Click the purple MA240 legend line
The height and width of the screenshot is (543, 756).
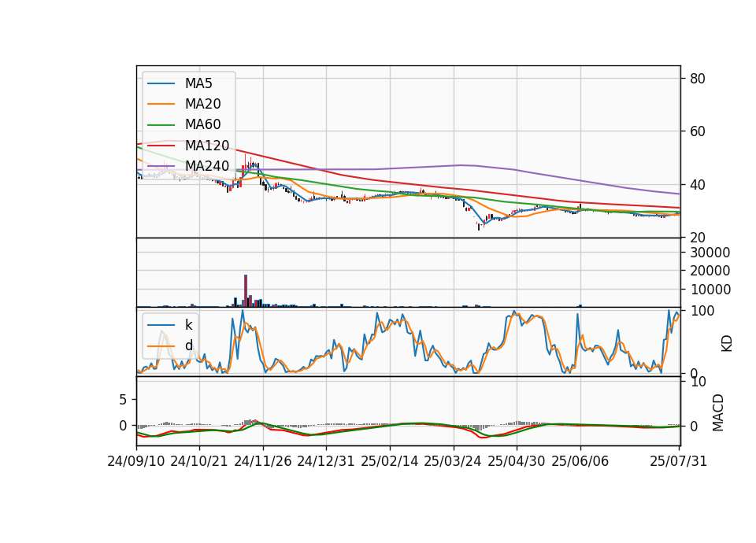tap(161, 166)
